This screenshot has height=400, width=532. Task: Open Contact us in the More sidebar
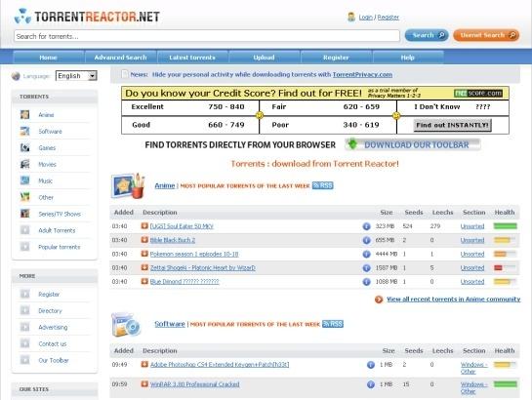click(x=53, y=343)
